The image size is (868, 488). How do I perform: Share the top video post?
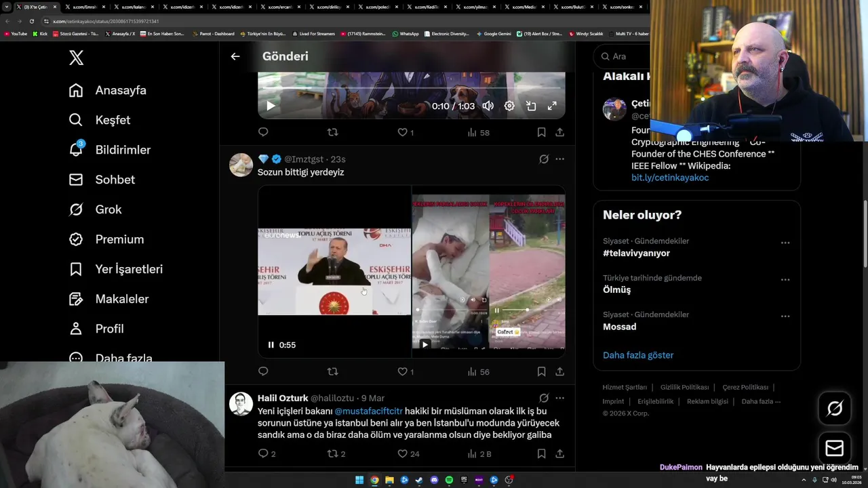point(559,132)
